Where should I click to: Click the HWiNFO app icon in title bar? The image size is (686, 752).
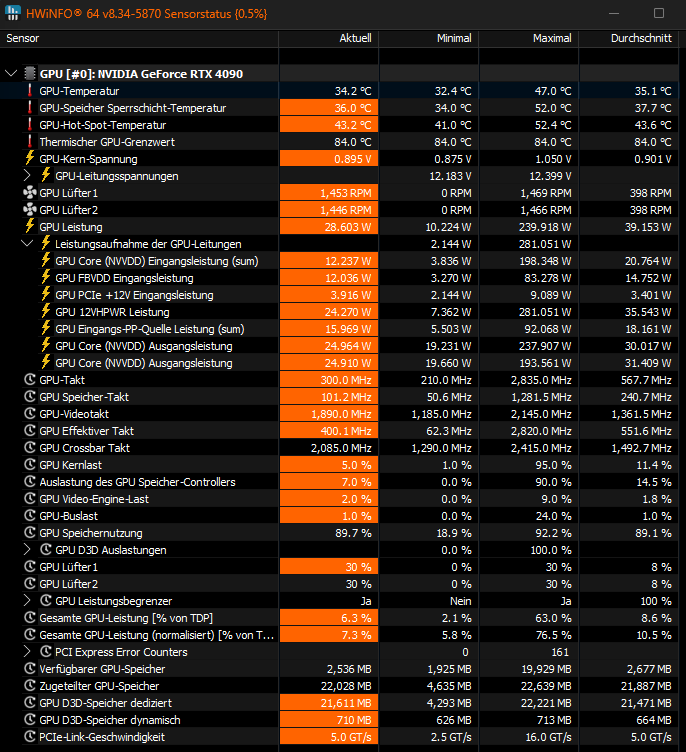point(12,13)
